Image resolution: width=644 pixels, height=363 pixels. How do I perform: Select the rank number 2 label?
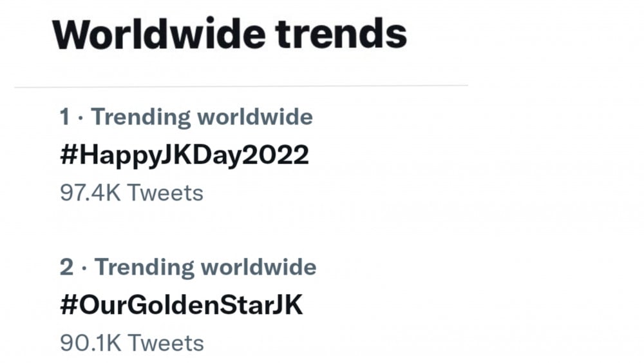[67, 267]
